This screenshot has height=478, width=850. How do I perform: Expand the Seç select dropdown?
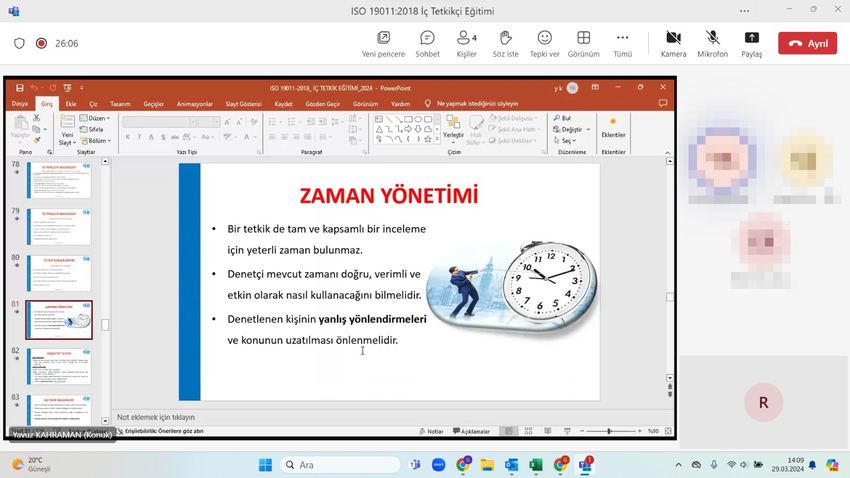pyautogui.click(x=564, y=140)
